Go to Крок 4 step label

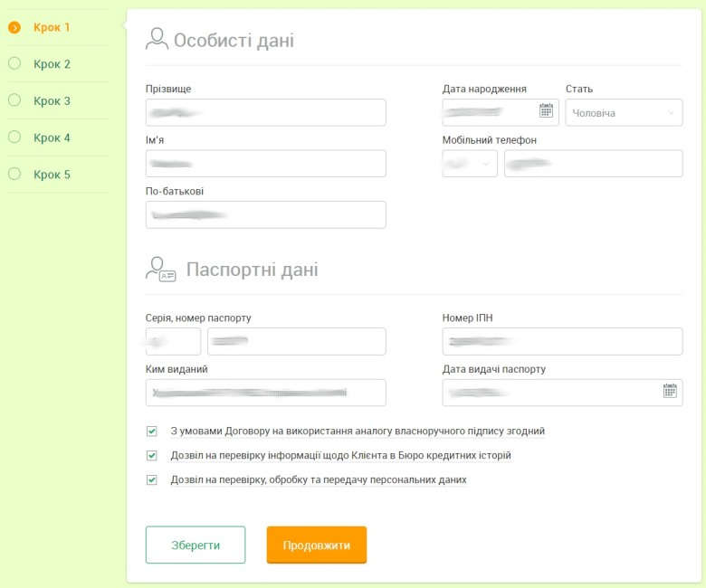point(52,138)
